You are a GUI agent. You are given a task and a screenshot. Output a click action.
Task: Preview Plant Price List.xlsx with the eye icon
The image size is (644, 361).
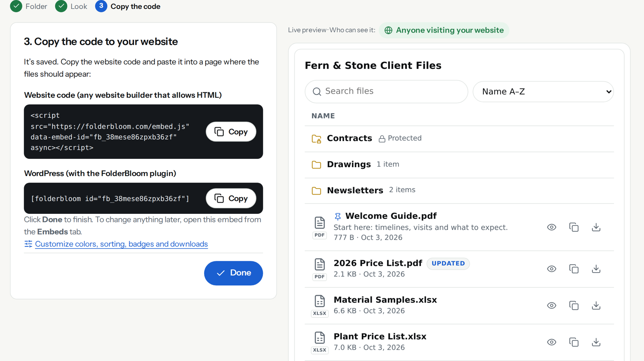pos(551,342)
